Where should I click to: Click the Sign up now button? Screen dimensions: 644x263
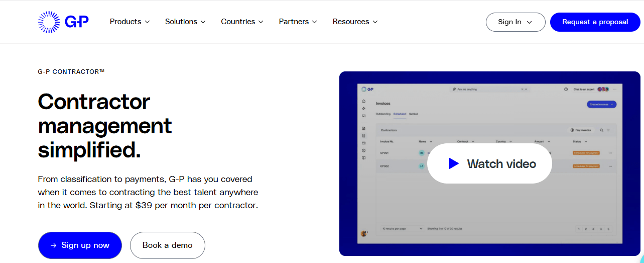point(80,245)
